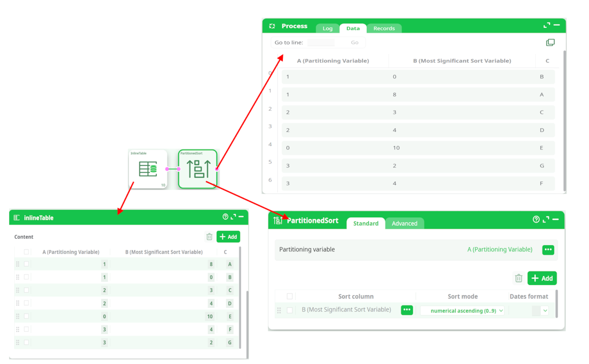Image resolution: width=589 pixels, height=364 pixels.
Task: Switch to the Log tab
Action: click(x=327, y=29)
